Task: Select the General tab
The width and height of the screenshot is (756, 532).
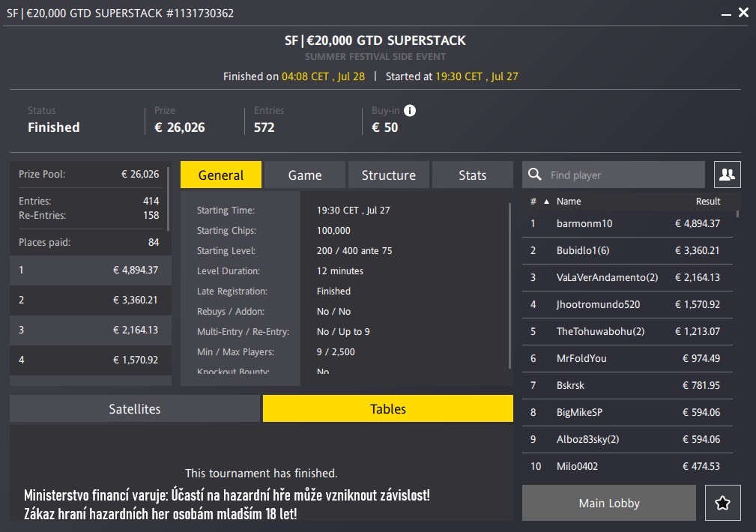Action: tap(221, 175)
